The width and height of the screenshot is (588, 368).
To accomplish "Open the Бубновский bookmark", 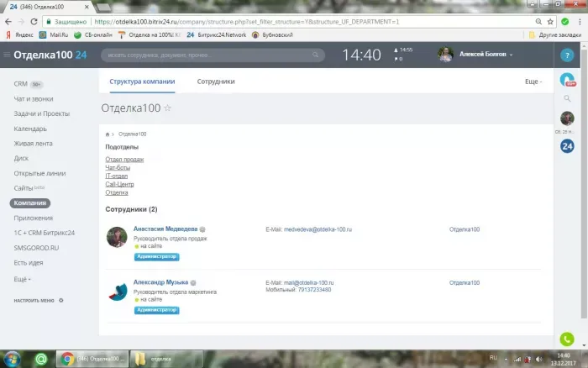I will pos(272,35).
